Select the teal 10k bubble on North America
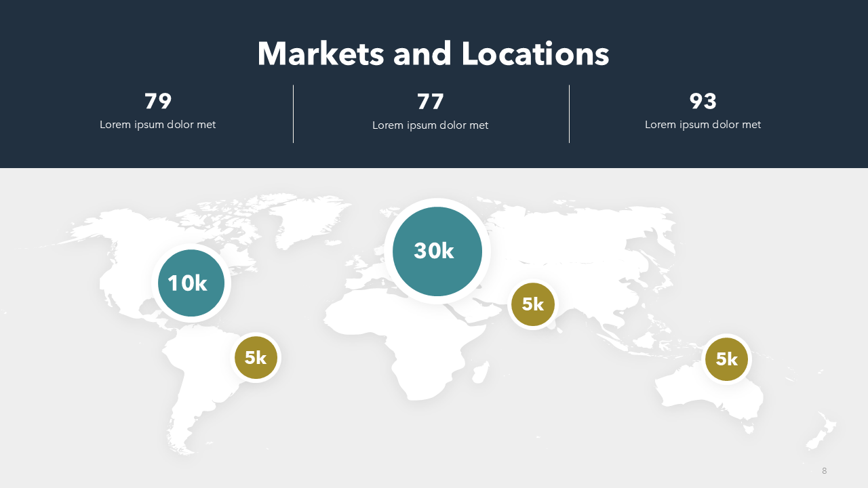 click(x=191, y=283)
